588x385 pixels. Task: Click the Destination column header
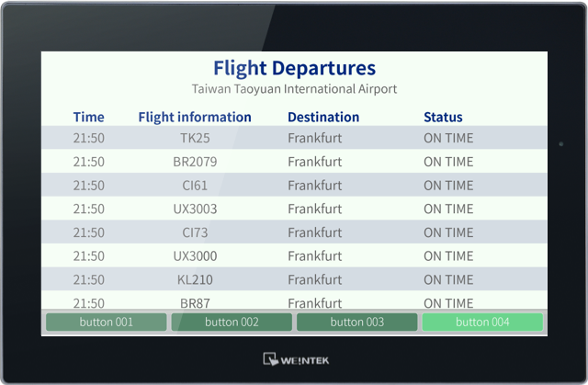(323, 117)
